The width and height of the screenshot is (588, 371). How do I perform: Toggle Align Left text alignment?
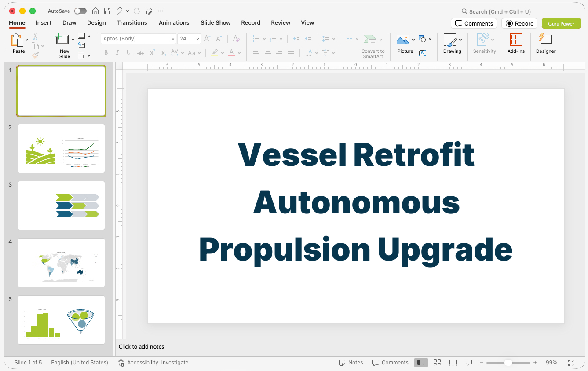click(256, 53)
